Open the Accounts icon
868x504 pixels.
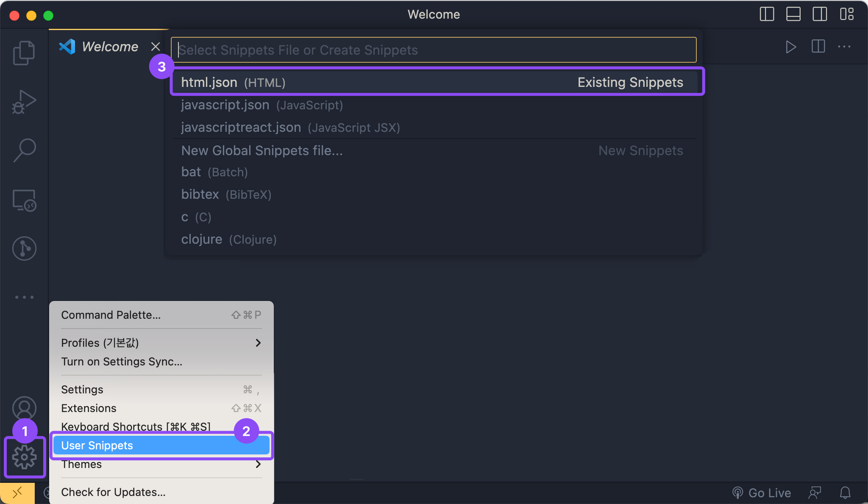point(24,408)
